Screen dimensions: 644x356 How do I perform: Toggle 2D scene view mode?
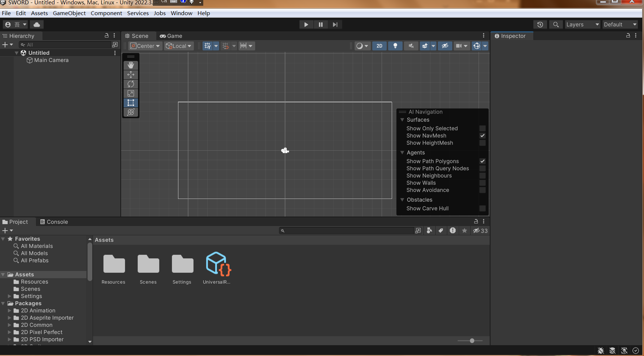(x=379, y=46)
